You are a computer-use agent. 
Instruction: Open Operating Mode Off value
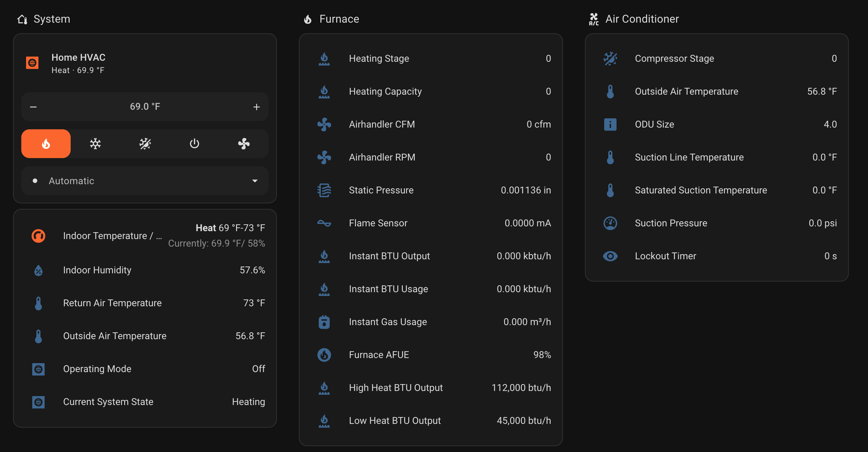(259, 369)
